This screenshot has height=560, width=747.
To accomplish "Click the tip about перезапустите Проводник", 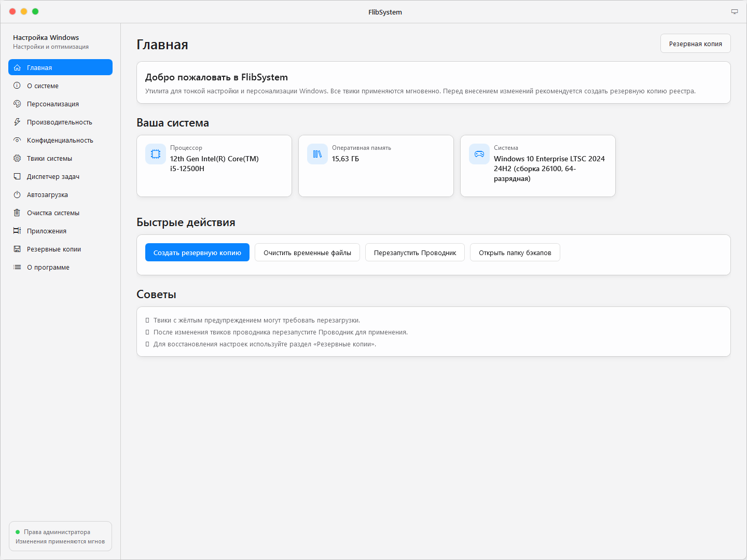I will point(281,332).
